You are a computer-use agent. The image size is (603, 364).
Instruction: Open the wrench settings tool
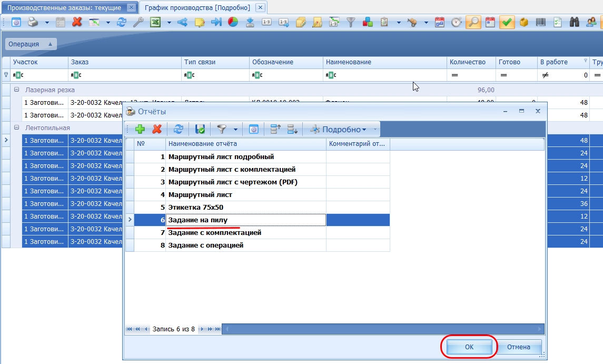[x=139, y=22]
